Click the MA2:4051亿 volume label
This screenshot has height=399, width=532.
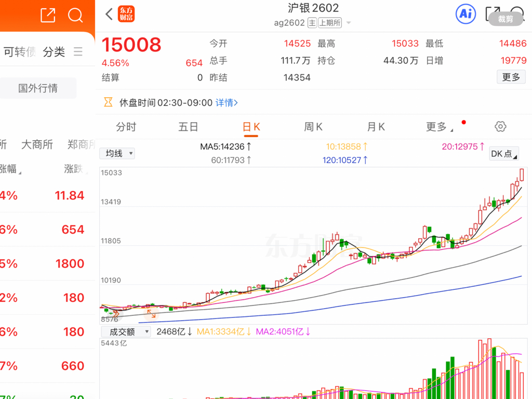coord(283,331)
